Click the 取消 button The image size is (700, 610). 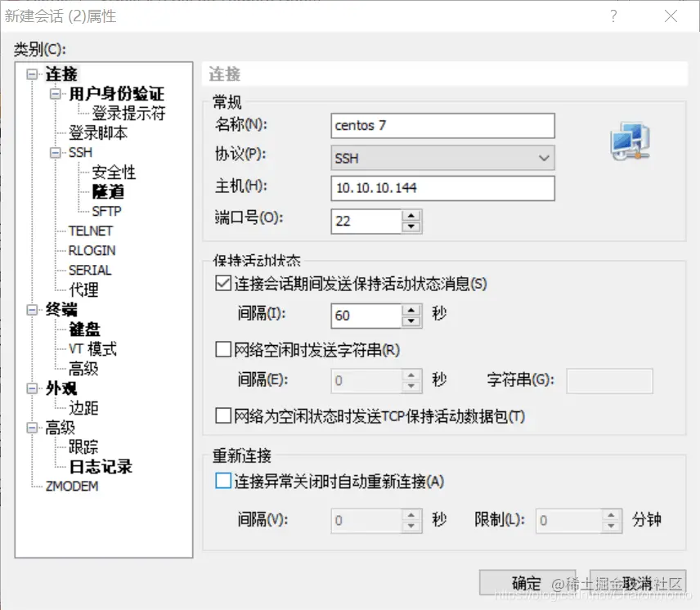(x=638, y=583)
